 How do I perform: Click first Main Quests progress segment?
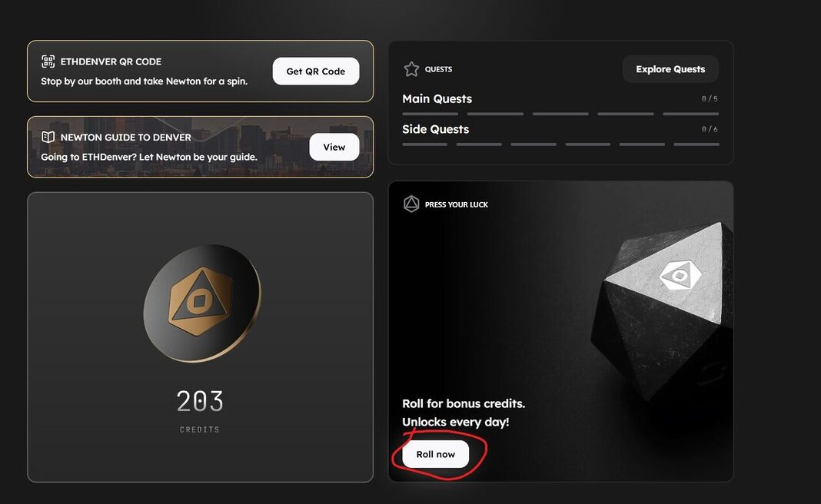click(430, 114)
